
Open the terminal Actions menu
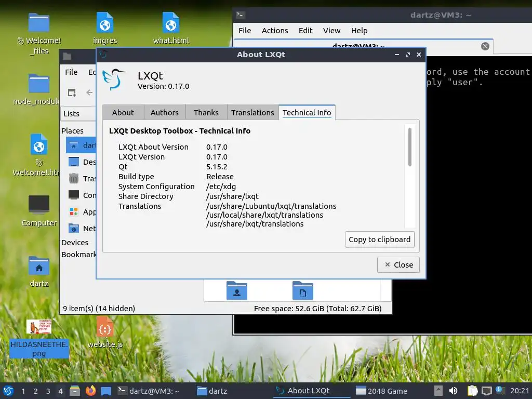point(275,31)
